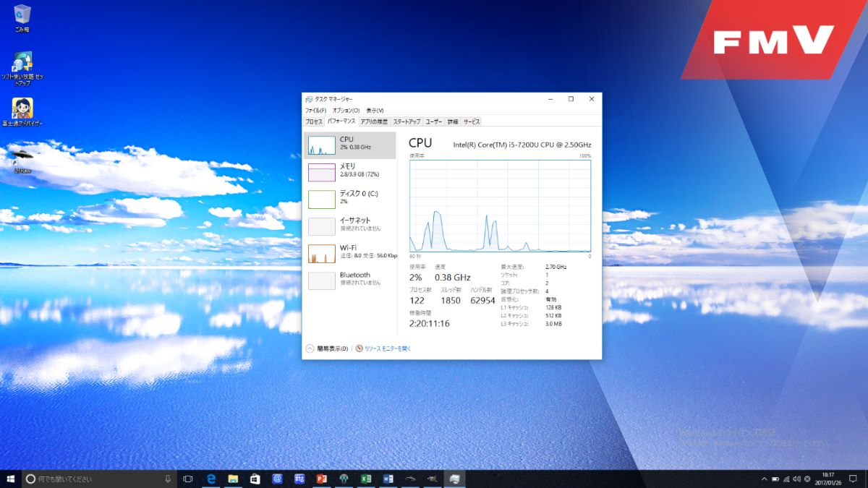This screenshot has width=868, height=488.
Task: Switch to the Startup (スタートアップ) tab
Action: point(407,121)
